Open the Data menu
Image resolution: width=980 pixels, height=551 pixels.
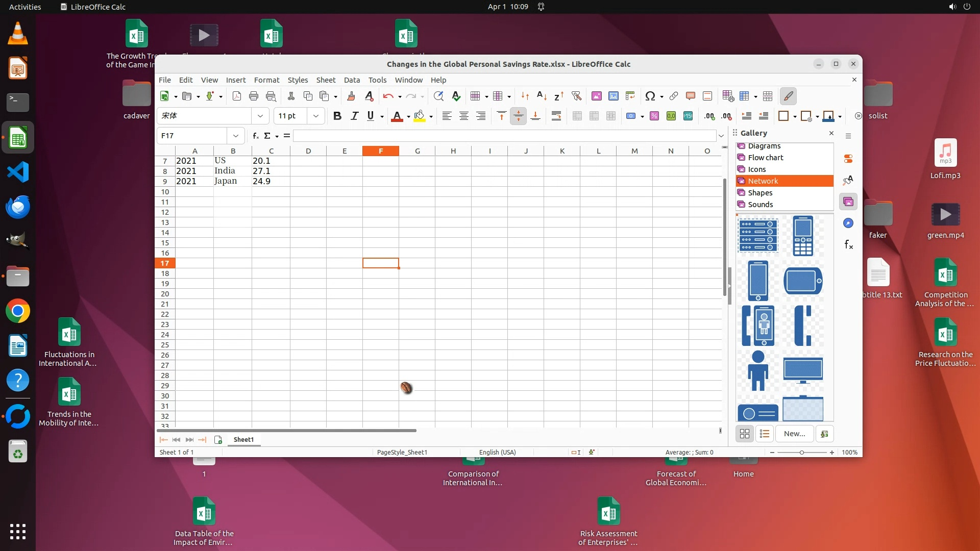point(352,80)
